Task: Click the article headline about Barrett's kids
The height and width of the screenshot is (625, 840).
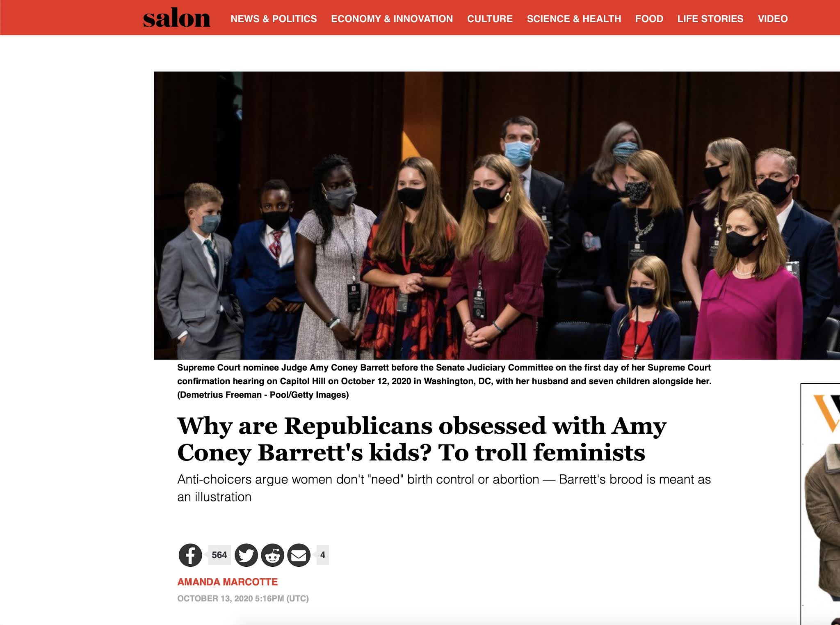Action: [422, 439]
